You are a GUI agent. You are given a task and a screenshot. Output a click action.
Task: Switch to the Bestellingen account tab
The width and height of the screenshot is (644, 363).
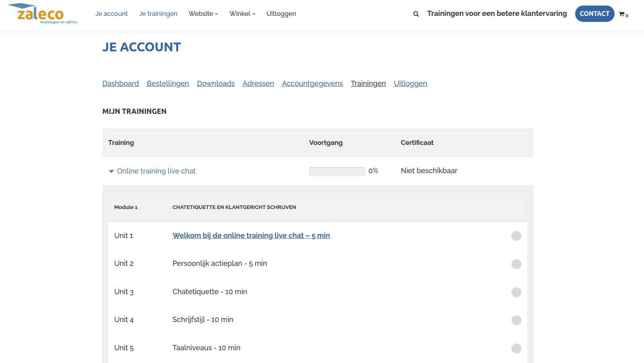tap(168, 84)
